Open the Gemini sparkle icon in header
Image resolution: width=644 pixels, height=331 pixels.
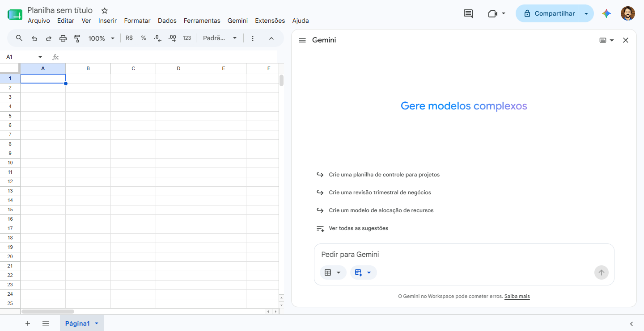606,13
